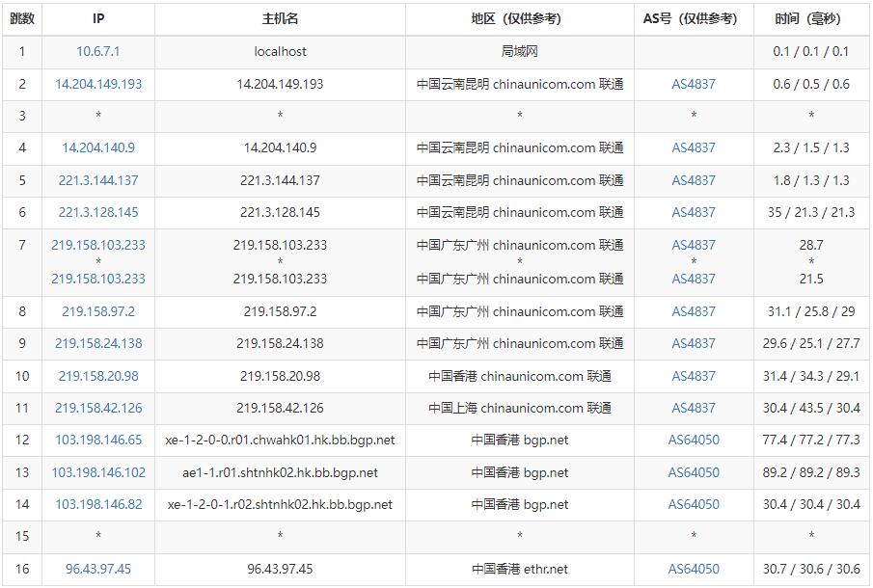
Task: Select the 局域网 region cell
Action: 519,52
